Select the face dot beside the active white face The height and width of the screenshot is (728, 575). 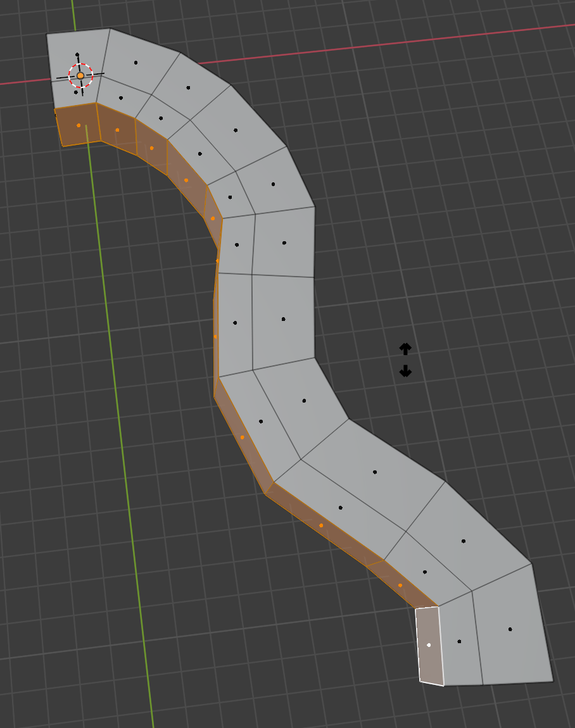tap(458, 641)
